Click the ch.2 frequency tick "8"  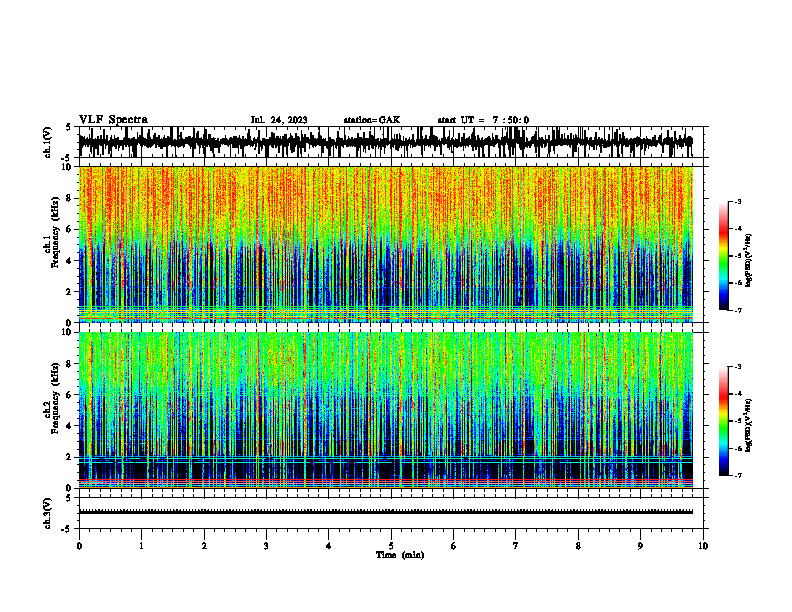point(70,364)
